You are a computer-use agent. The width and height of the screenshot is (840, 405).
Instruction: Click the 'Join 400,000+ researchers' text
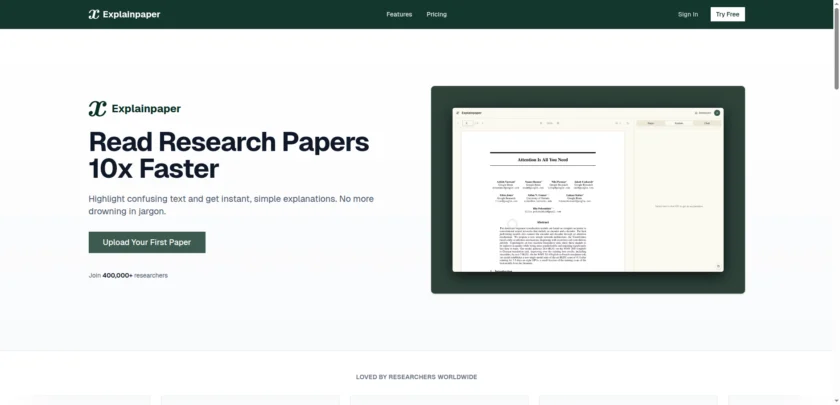tap(128, 275)
